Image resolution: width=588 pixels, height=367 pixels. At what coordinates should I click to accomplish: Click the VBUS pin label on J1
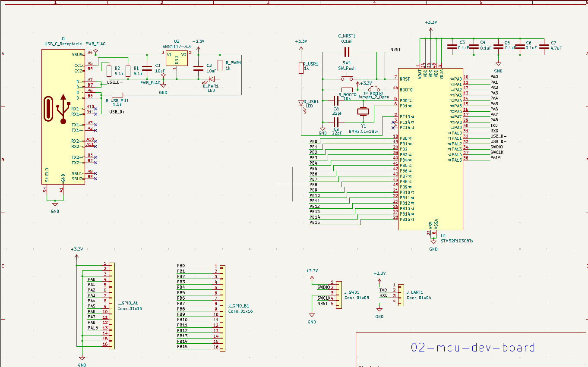click(x=77, y=55)
